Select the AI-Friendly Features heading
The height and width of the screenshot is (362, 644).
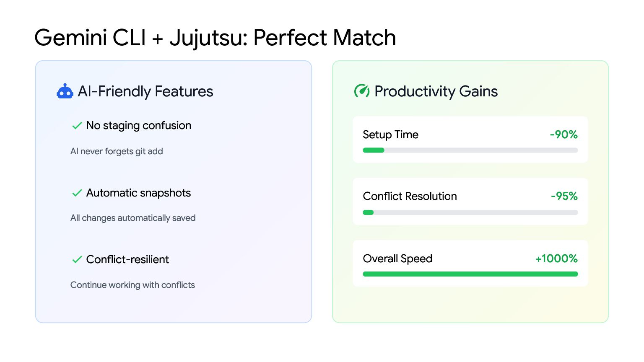click(x=145, y=91)
